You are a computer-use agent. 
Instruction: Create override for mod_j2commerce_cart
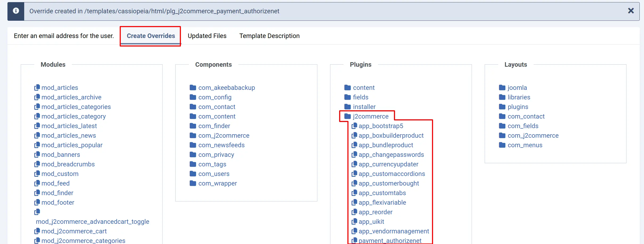point(70,231)
